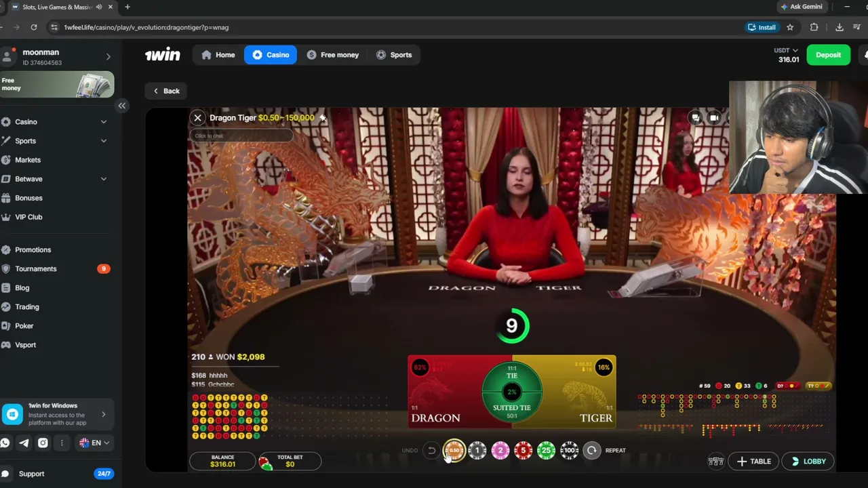Click the browser address bar URL

[146, 27]
